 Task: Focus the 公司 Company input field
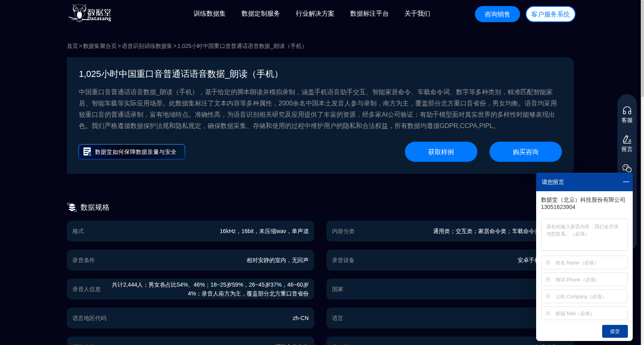pyautogui.click(x=584, y=296)
